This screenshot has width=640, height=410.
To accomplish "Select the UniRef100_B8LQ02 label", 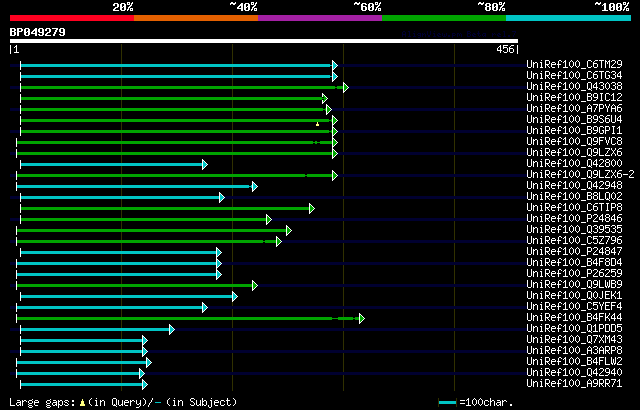I will [574, 196].
